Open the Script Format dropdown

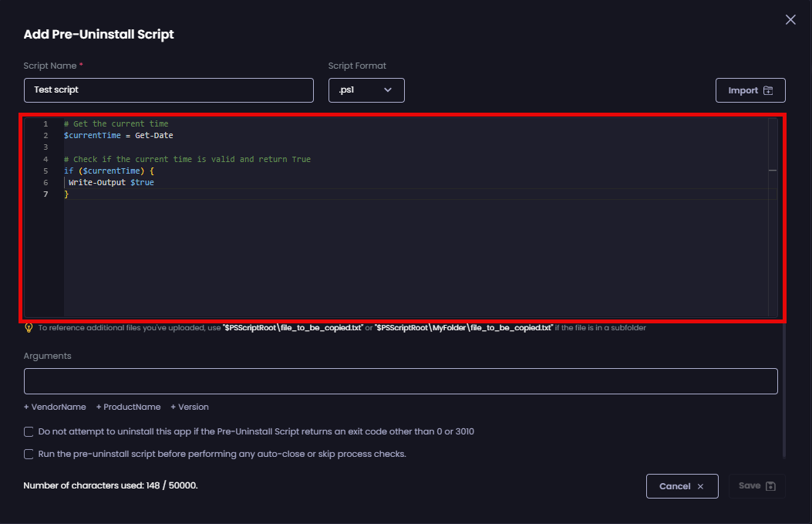coord(366,90)
